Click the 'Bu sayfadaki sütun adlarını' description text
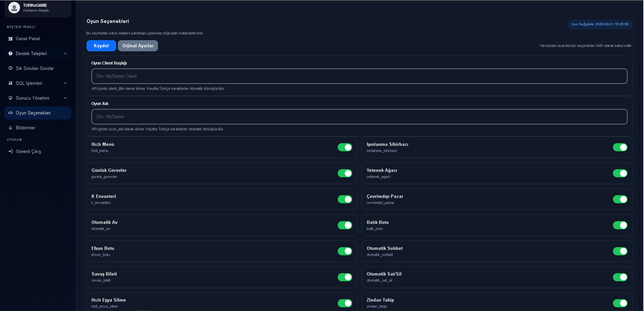Image resolution: width=644 pixels, height=311 pixels. [x=145, y=33]
